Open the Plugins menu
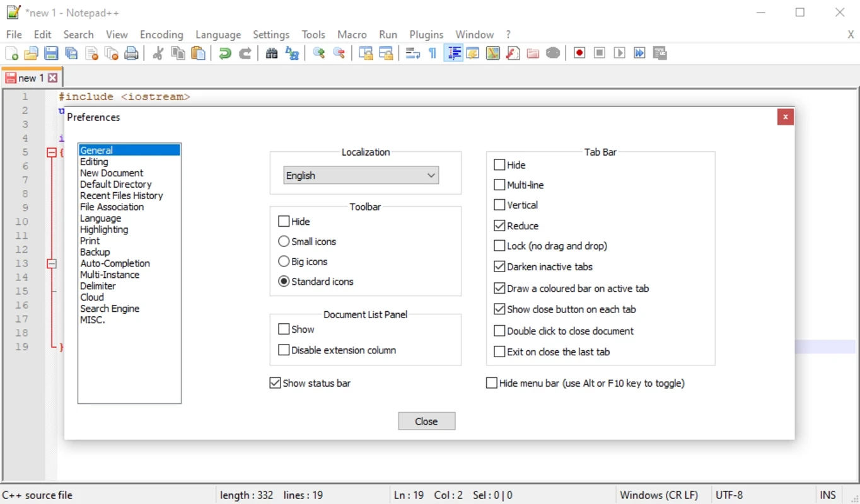This screenshot has height=504, width=860. 426,35
